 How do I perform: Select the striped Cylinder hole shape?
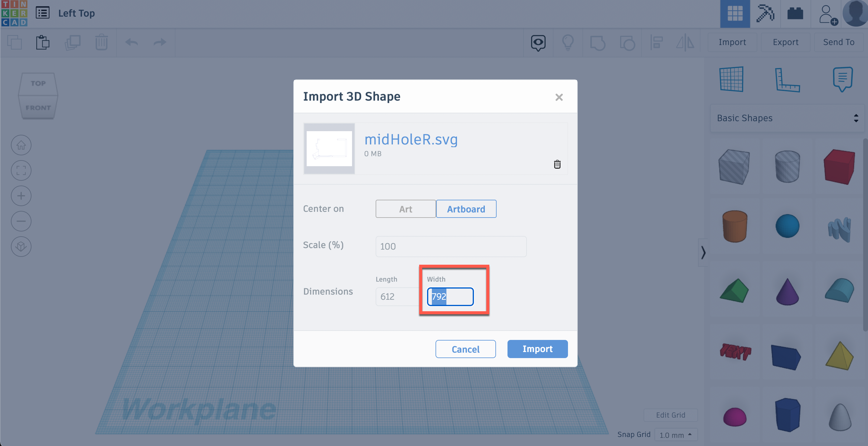(787, 166)
